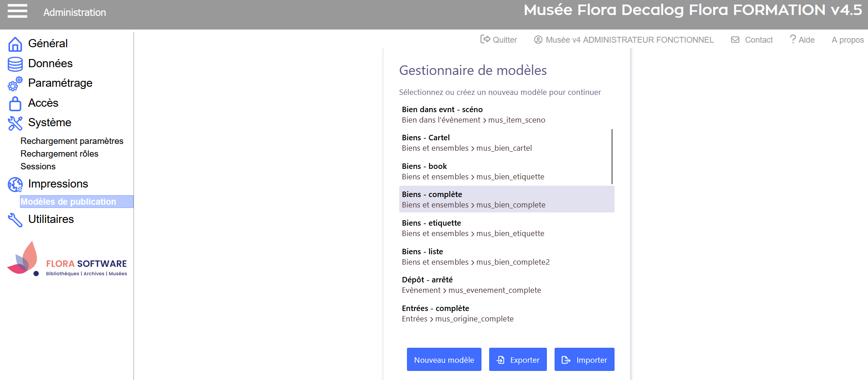Open the hamburger menu icon
Screen dimensions: 868x380
pyautogui.click(x=17, y=11)
